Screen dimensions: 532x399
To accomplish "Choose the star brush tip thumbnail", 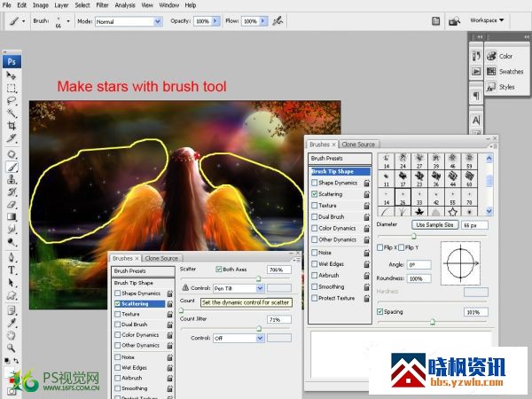I will point(452,212).
